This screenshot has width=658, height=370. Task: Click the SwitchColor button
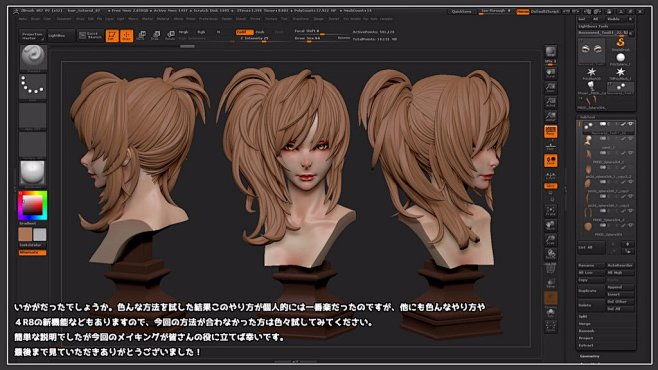click(x=33, y=245)
